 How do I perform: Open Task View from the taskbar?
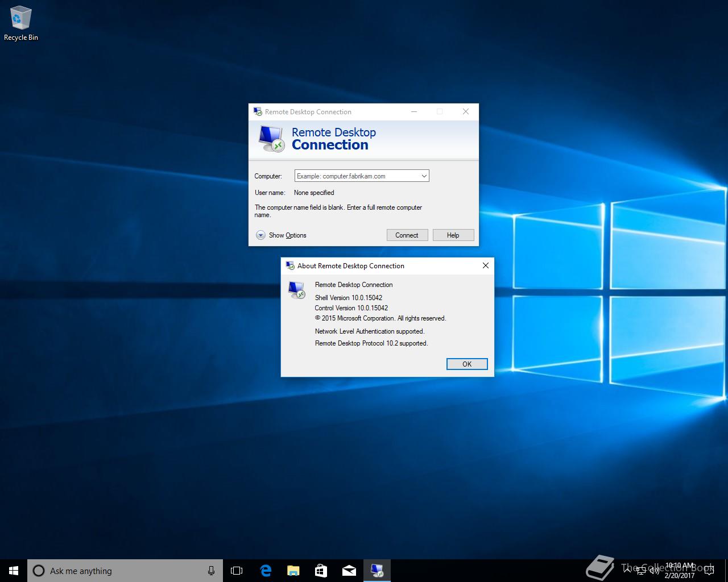[x=237, y=571]
